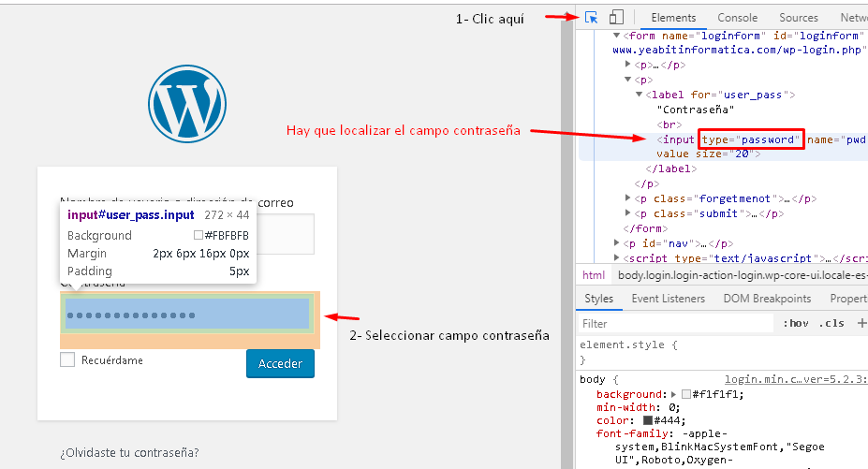Screen dimensions: 868x469
Task: Click into the password field
Action: tap(187, 315)
